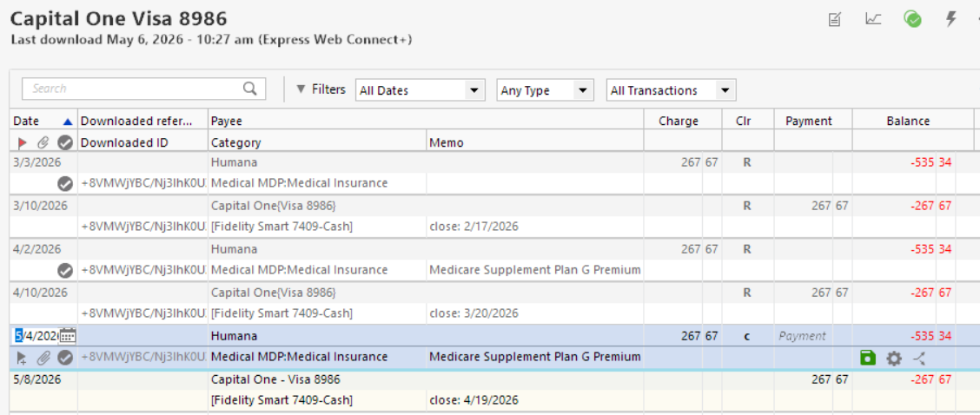Open the calendar date picker icon
Image resolution: width=980 pixels, height=415 pixels.
click(x=68, y=336)
